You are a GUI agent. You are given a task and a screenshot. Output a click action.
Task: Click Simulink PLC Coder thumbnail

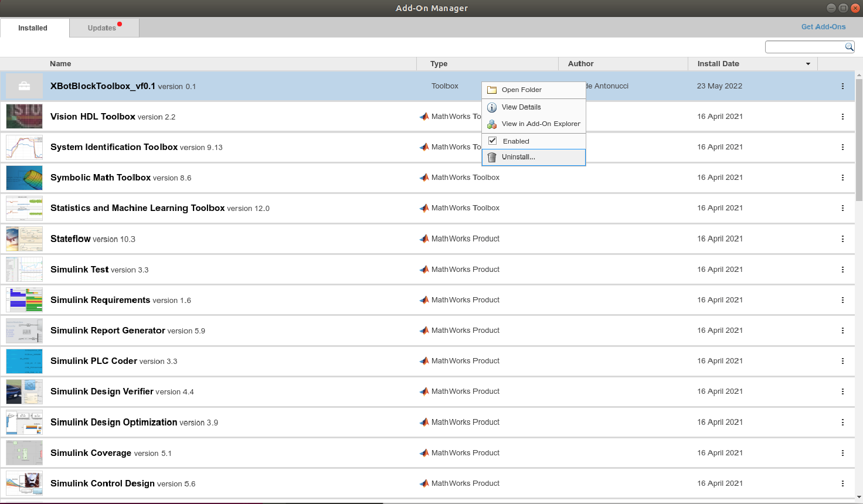coord(24,361)
